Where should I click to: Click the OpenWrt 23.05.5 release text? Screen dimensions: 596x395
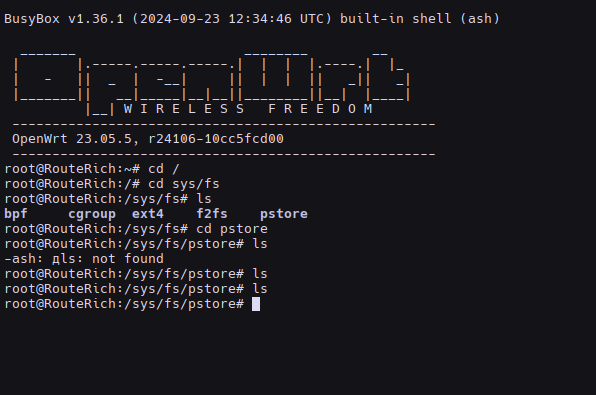click(x=72, y=139)
